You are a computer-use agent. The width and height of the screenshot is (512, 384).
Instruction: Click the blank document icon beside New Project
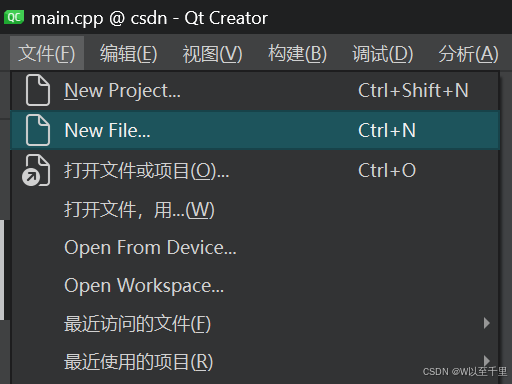coord(38,90)
